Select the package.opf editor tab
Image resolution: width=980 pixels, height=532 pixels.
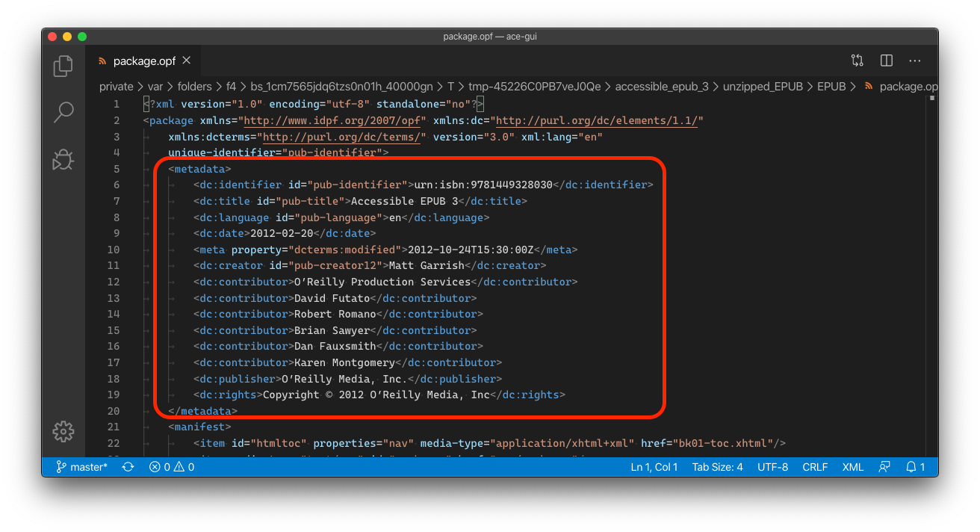146,61
